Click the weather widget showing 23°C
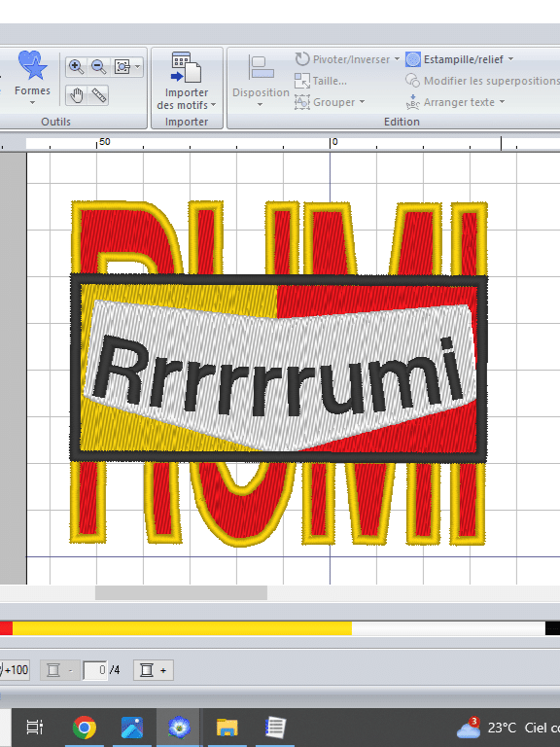Image resolution: width=560 pixels, height=747 pixels. point(507,728)
